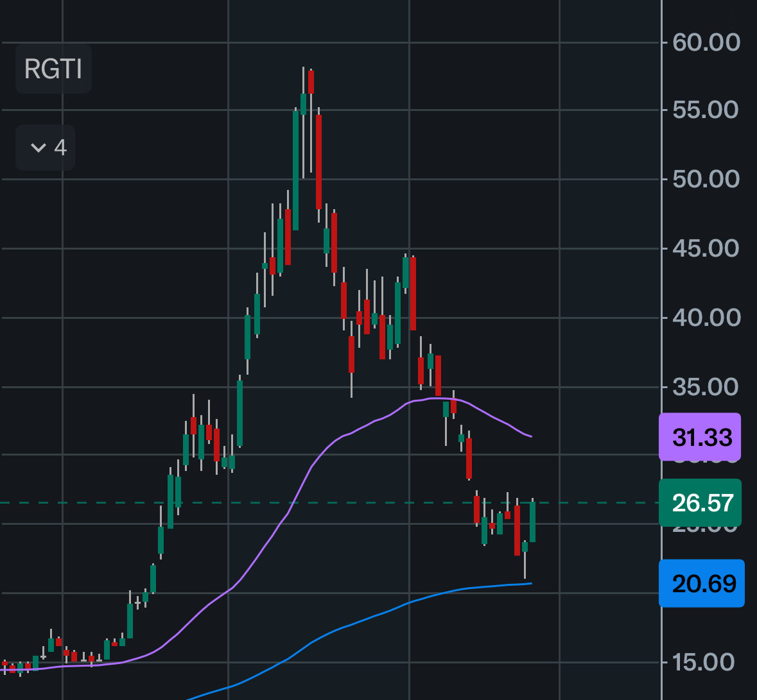Click the RGTI ticker symbol label
The width and height of the screenshot is (757, 700).
53,69
